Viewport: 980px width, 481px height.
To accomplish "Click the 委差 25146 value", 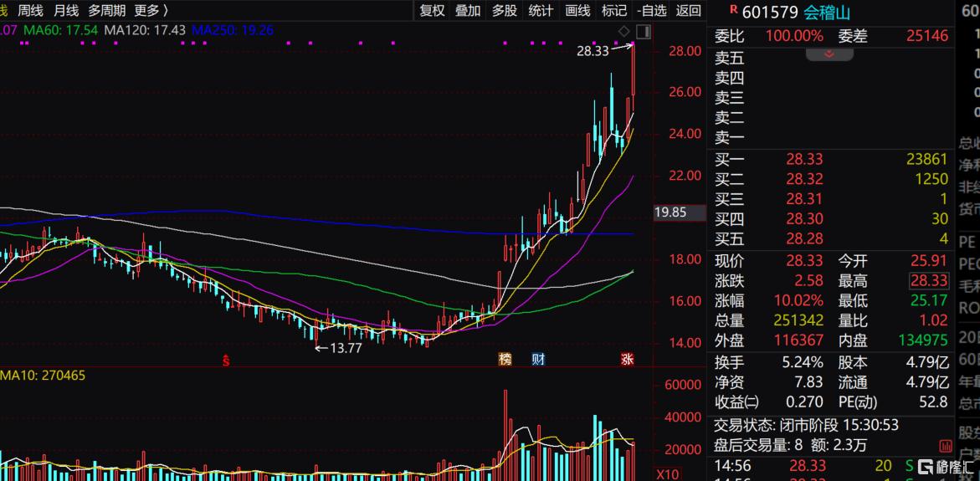I will (927, 36).
